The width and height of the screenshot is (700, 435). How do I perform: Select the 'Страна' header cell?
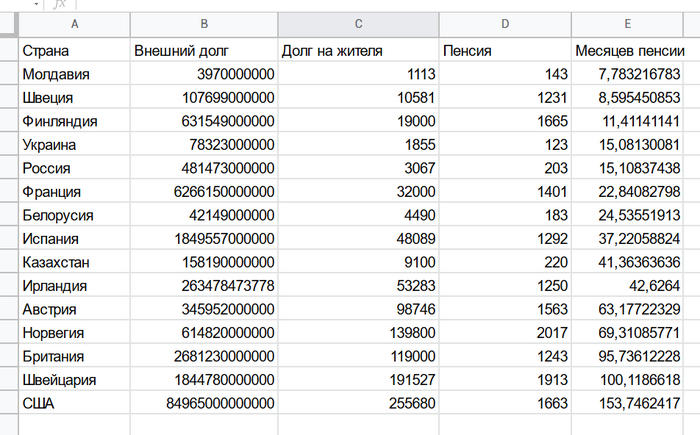pos(75,50)
